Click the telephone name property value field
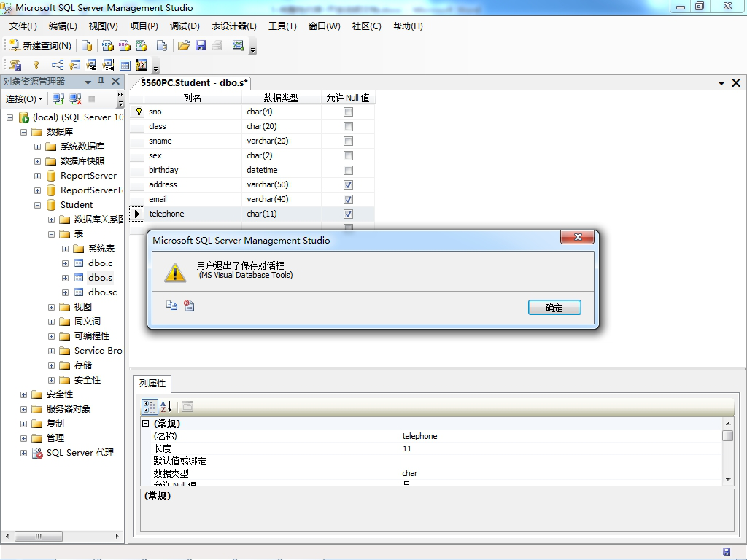Viewport: 747px width, 560px height. 561,436
